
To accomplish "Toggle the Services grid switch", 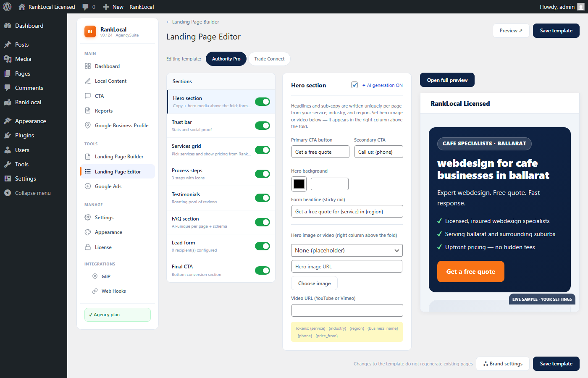I will 262,150.
